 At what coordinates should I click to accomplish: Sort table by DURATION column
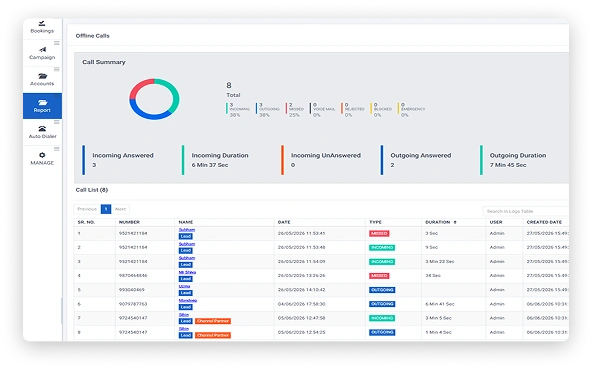point(441,222)
